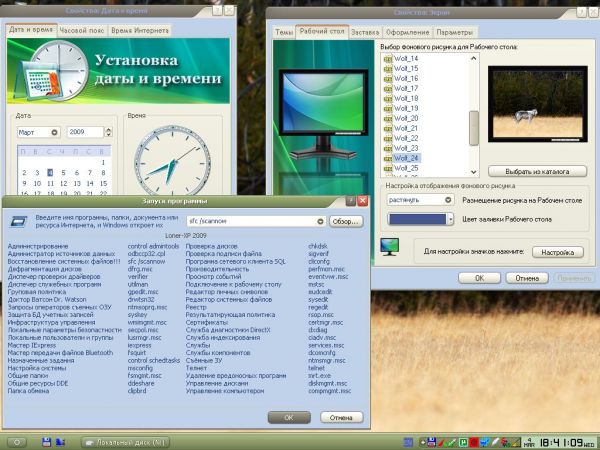Open the Заставка tab
This screenshot has width=600, height=450.
(x=365, y=32)
